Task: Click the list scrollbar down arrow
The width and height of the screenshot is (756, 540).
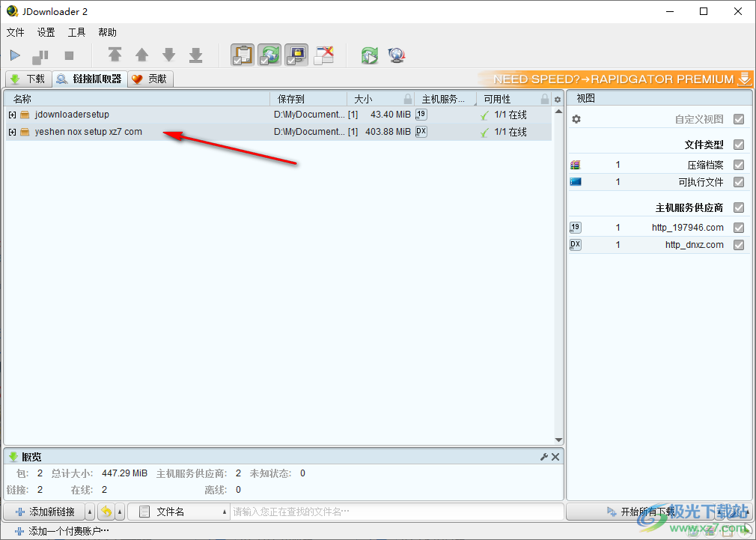Action: coord(558,440)
